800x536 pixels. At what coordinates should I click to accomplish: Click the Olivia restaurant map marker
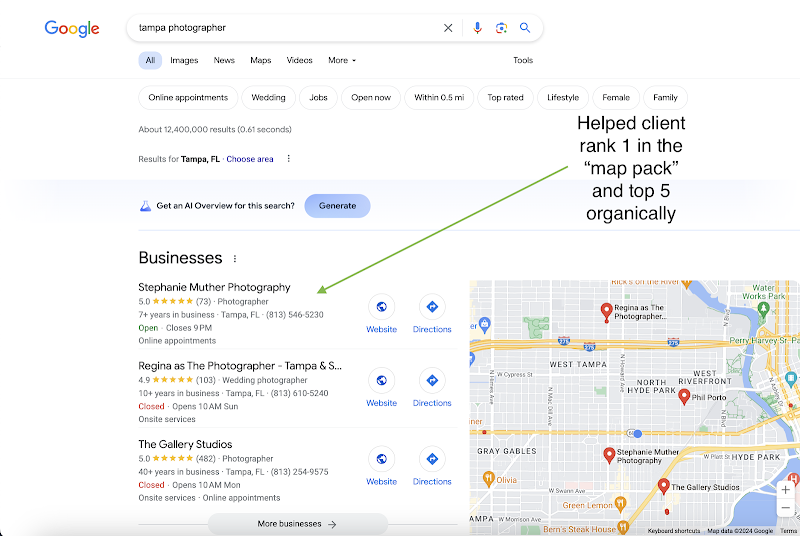coord(488,479)
